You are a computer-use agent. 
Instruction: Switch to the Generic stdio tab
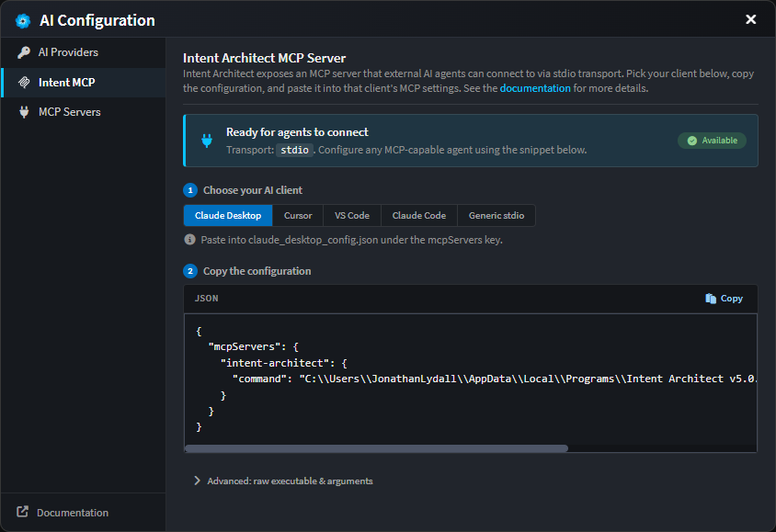pos(496,216)
